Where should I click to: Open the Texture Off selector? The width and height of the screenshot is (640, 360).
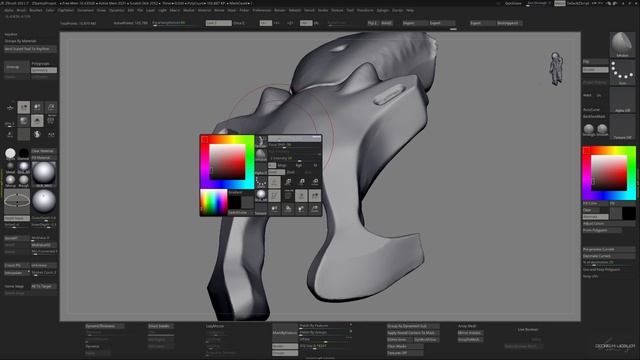622,127
